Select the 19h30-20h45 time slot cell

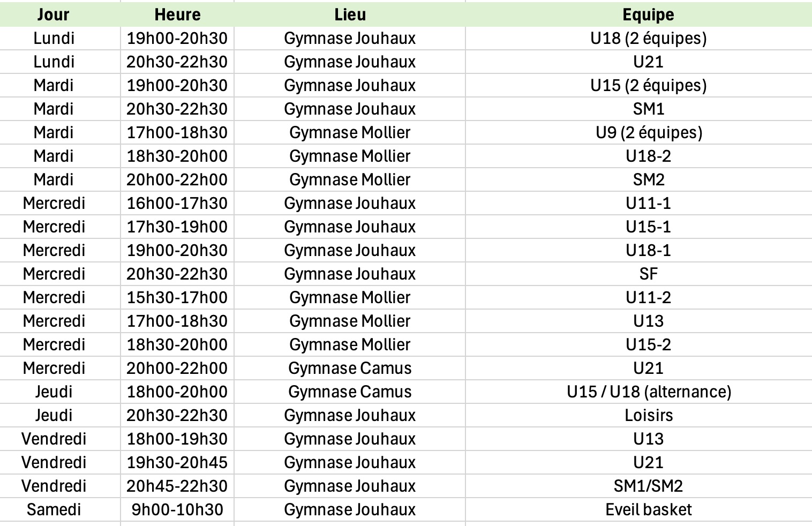coord(177,462)
